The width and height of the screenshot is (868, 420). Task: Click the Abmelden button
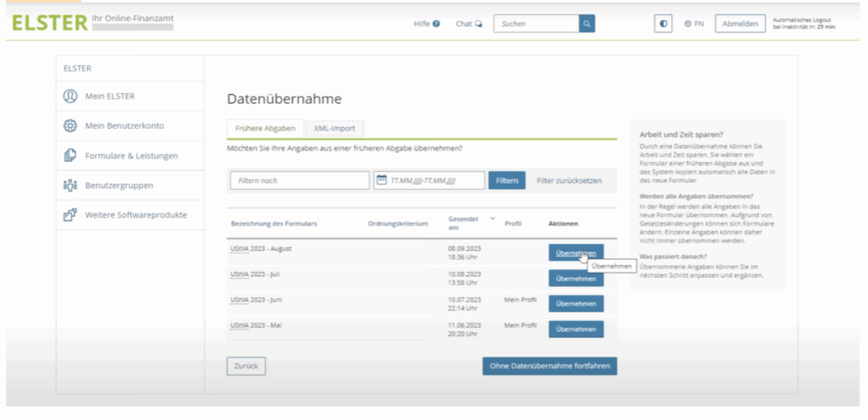pyautogui.click(x=739, y=24)
